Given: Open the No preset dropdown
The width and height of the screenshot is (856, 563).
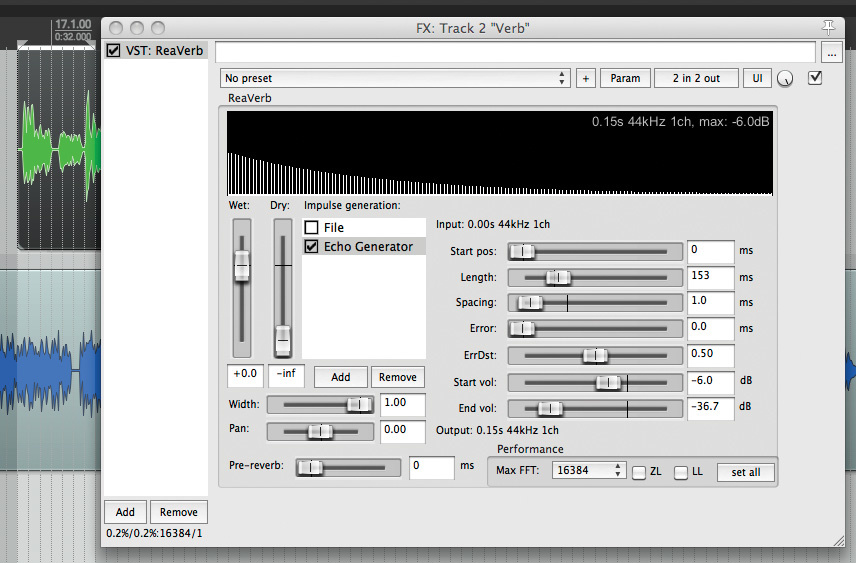Looking at the screenshot, I should coord(395,78).
